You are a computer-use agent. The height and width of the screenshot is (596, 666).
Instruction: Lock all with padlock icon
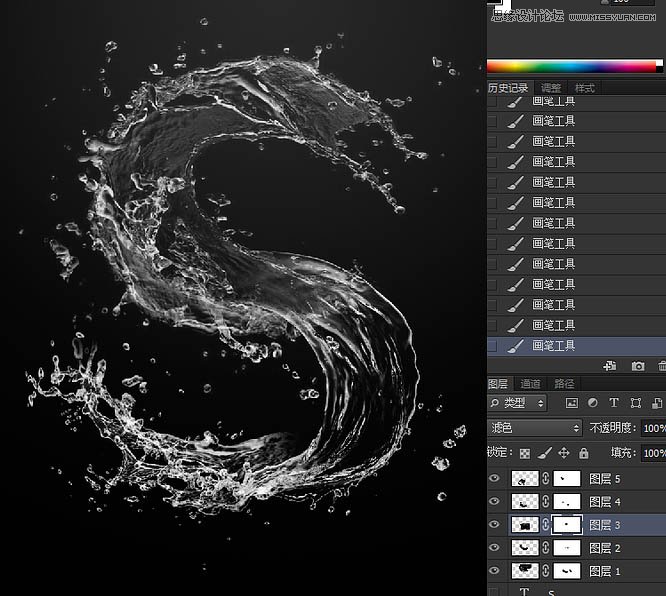[x=584, y=453]
